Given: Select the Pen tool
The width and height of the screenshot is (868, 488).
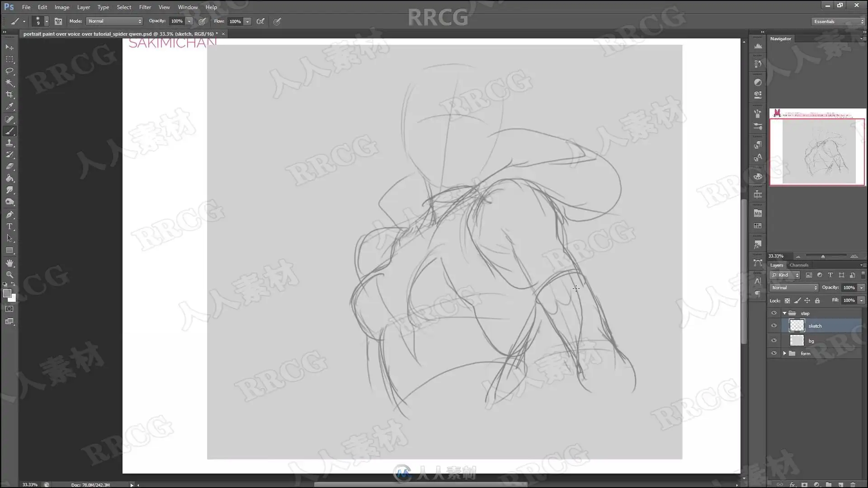Looking at the screenshot, I should (x=9, y=215).
